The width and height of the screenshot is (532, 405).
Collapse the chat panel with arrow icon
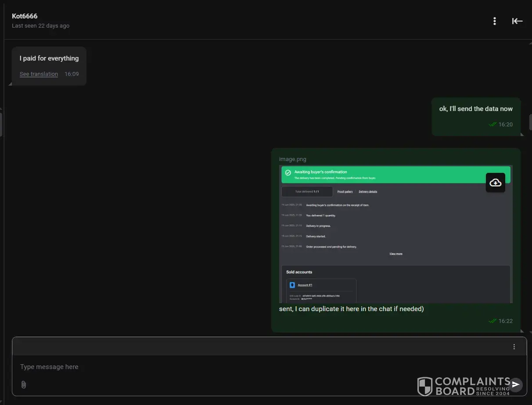(x=518, y=21)
